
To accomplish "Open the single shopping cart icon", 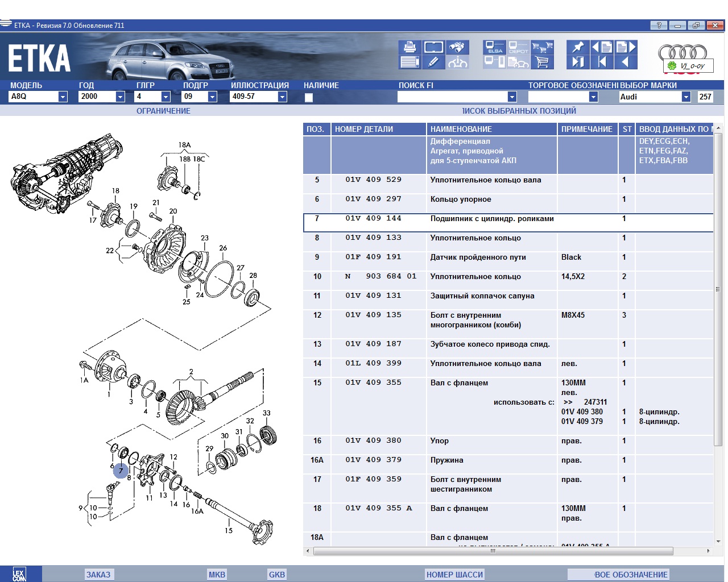I will pos(542,62).
